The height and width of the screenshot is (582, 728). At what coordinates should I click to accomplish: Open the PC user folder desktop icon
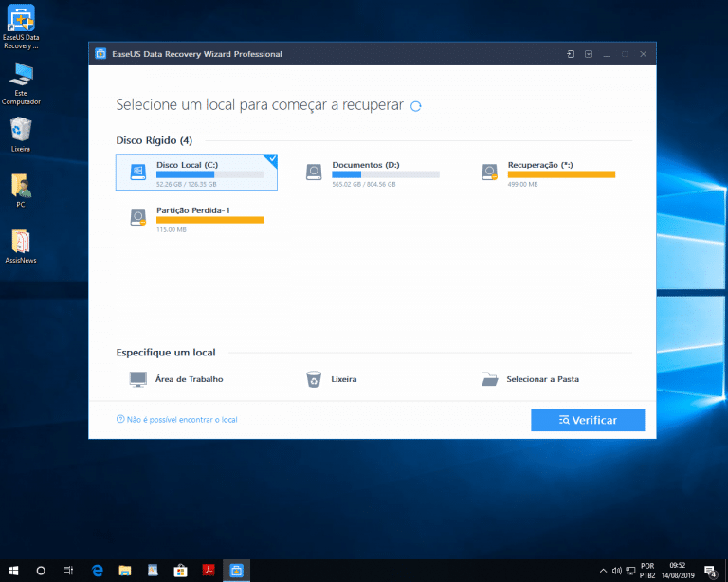point(21,191)
